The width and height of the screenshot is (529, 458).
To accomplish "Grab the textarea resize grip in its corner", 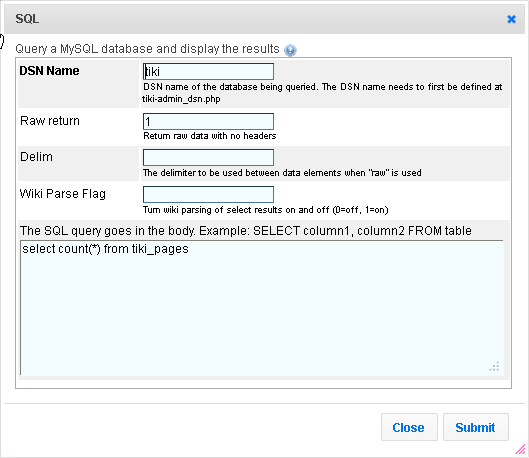I will (x=495, y=367).
